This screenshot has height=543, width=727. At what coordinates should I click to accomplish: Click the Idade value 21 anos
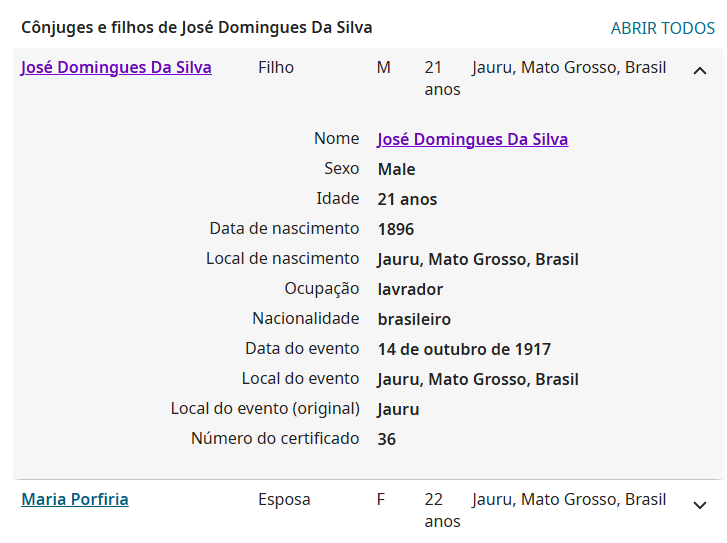[407, 199]
